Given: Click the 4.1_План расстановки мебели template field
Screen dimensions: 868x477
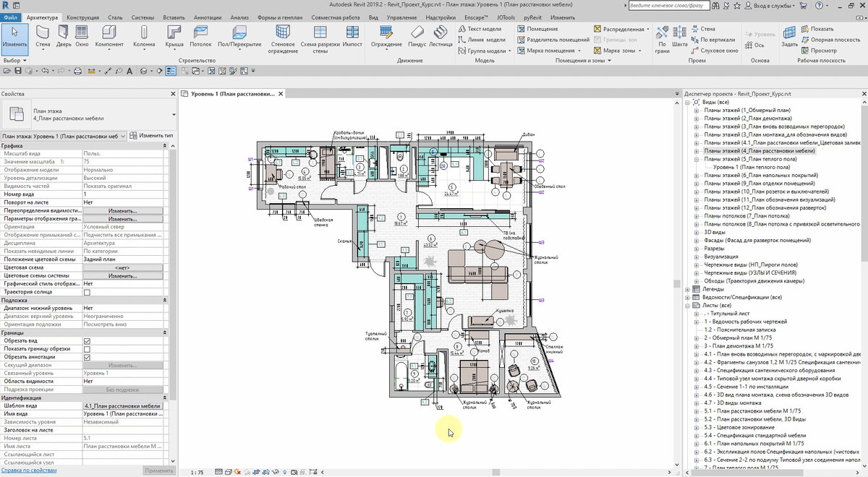Looking at the screenshot, I should tap(123, 406).
